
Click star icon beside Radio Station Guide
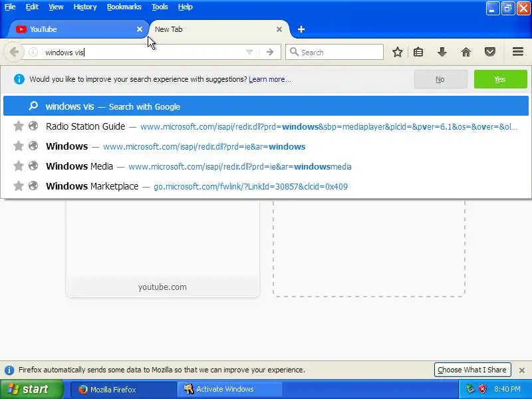(x=19, y=126)
